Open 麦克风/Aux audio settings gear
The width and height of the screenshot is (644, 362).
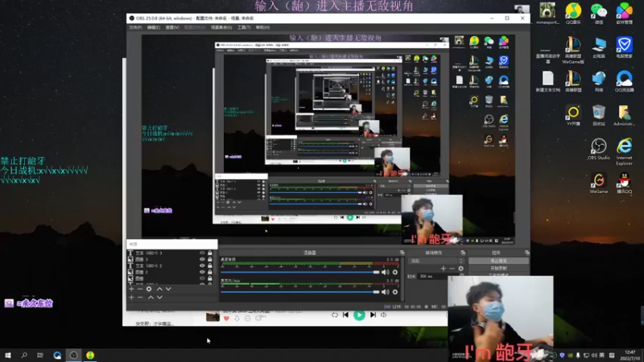[x=395, y=292]
